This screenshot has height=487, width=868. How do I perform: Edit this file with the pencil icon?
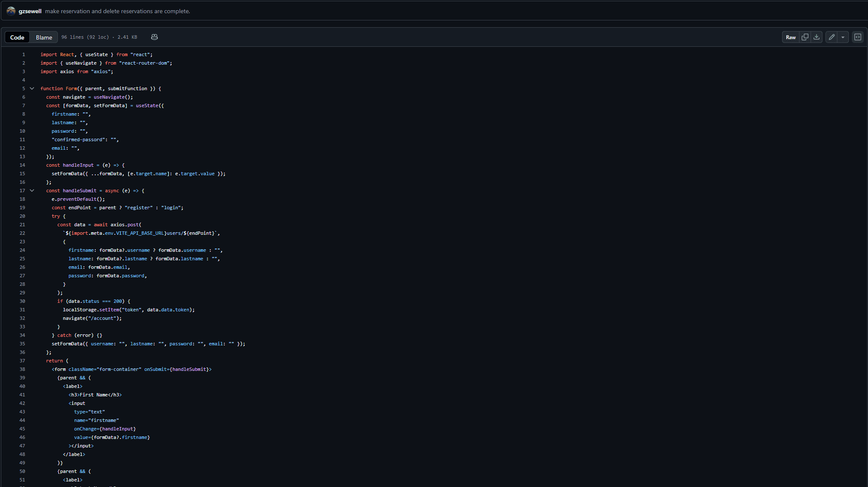pyautogui.click(x=832, y=37)
